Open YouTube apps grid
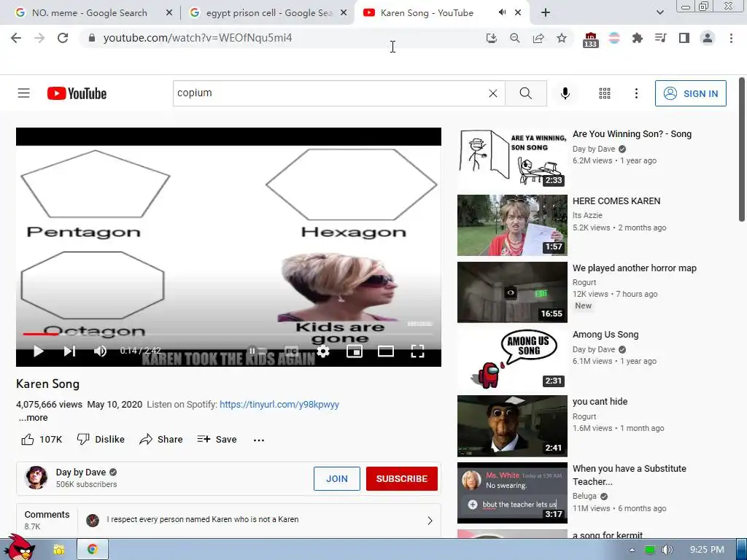 [x=605, y=93]
